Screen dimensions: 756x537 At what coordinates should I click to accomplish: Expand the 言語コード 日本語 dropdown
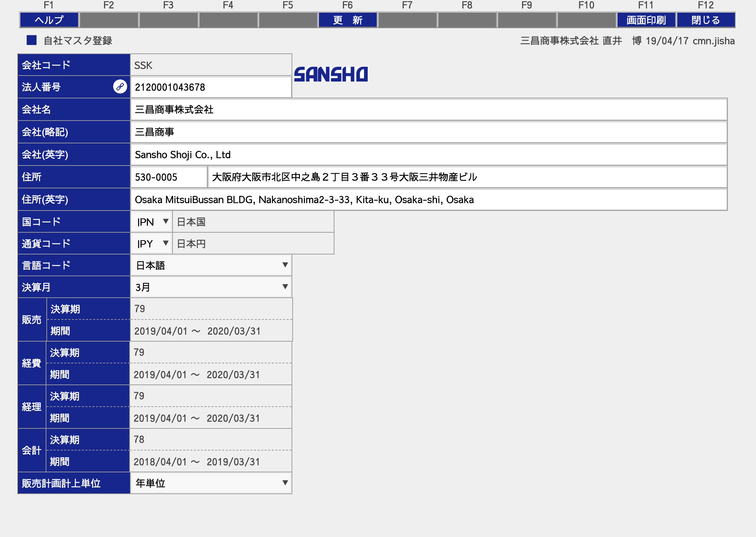point(211,265)
